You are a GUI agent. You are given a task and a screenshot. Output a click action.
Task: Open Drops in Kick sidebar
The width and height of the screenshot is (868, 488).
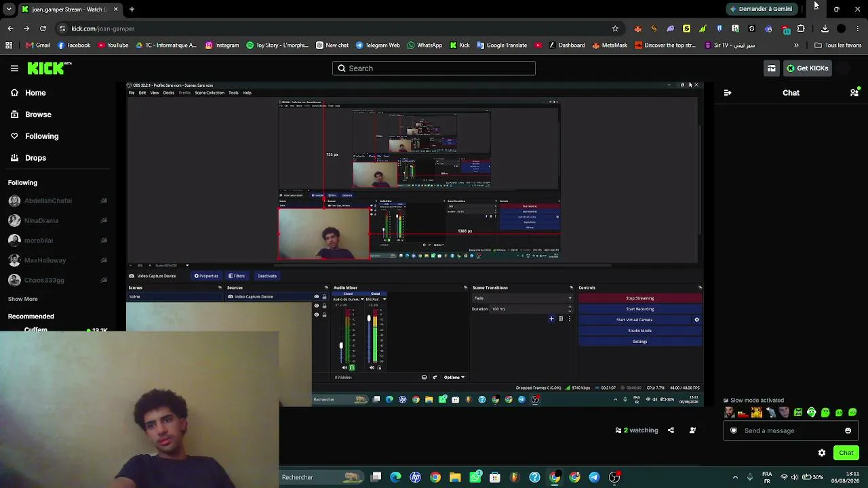(x=35, y=158)
